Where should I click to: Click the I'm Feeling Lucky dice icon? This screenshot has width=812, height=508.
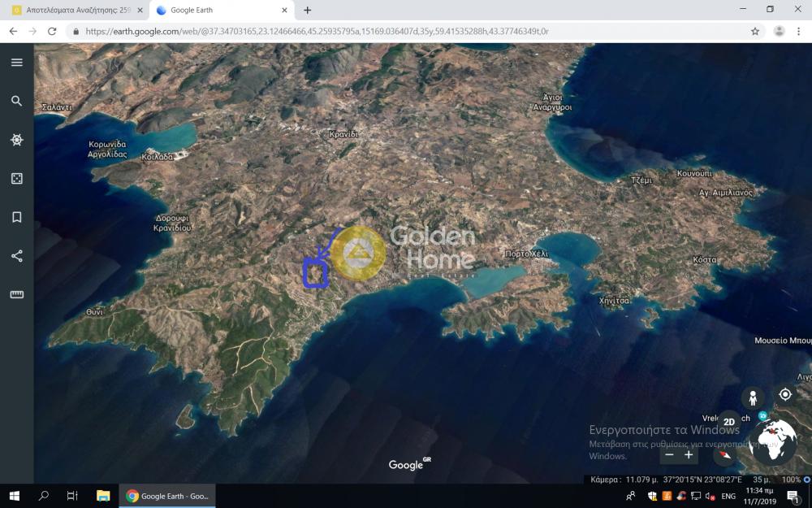click(x=16, y=179)
